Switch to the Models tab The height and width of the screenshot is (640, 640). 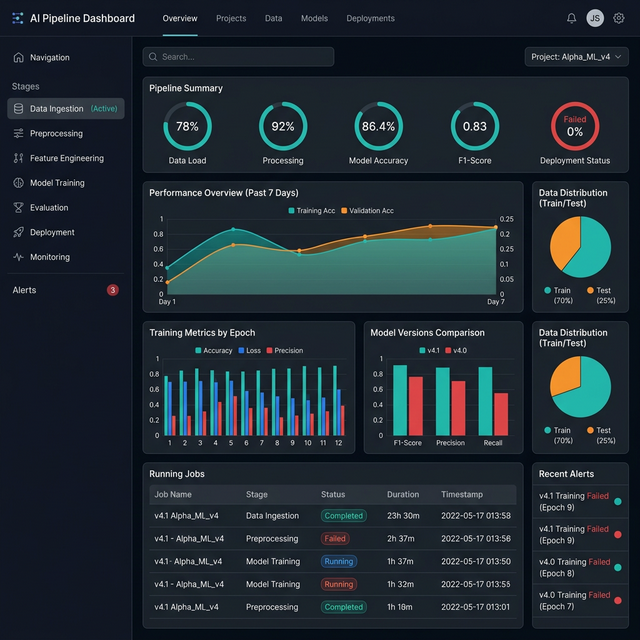(x=314, y=18)
